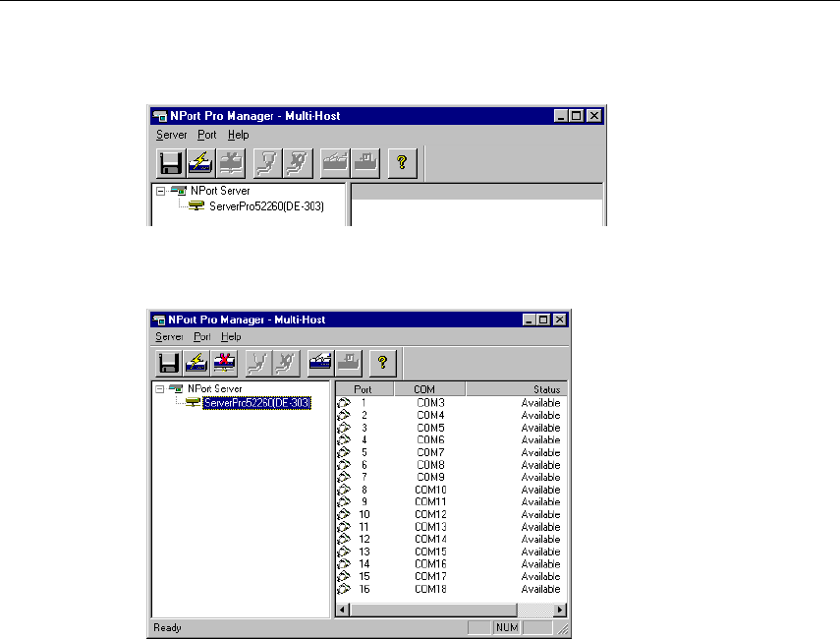Select the COM5 cell in port row 3

(430, 428)
